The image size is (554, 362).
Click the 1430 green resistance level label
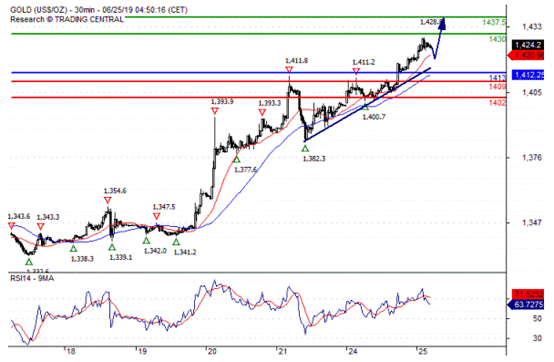tap(497, 39)
